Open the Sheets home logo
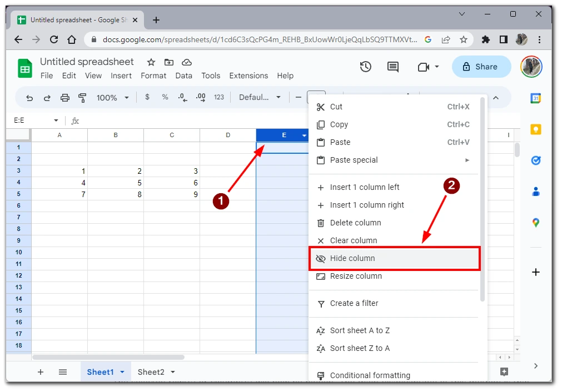This screenshot has width=562, height=392. click(24, 68)
